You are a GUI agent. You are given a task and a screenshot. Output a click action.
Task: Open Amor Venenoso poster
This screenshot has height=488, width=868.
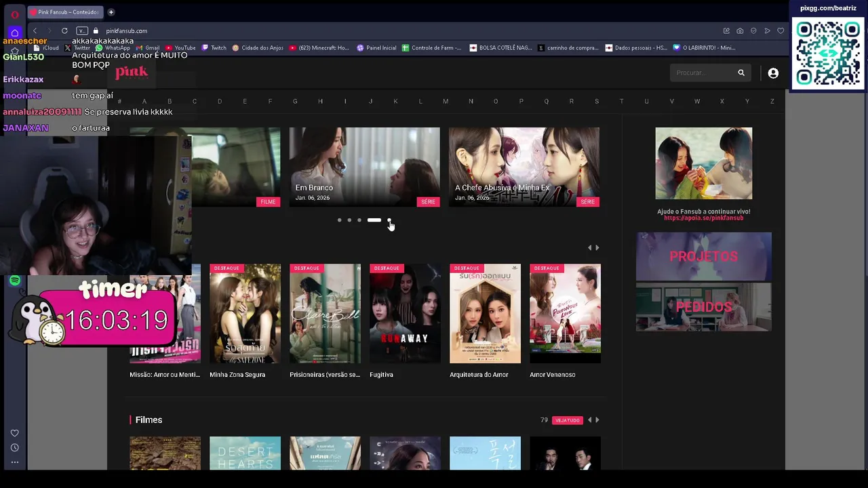565,314
